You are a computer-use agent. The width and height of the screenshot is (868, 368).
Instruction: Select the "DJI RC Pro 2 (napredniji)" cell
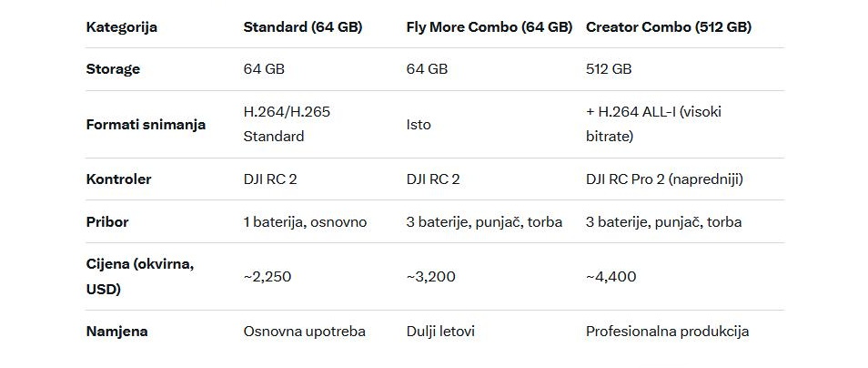click(x=664, y=179)
